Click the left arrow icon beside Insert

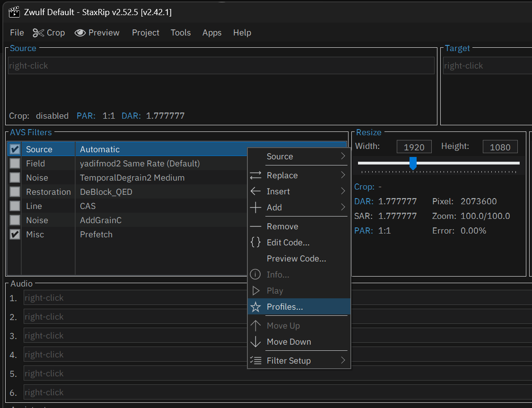point(255,191)
